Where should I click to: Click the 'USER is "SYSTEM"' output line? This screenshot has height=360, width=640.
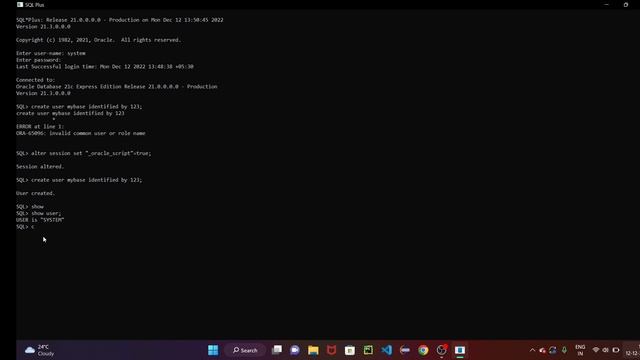(x=40, y=220)
